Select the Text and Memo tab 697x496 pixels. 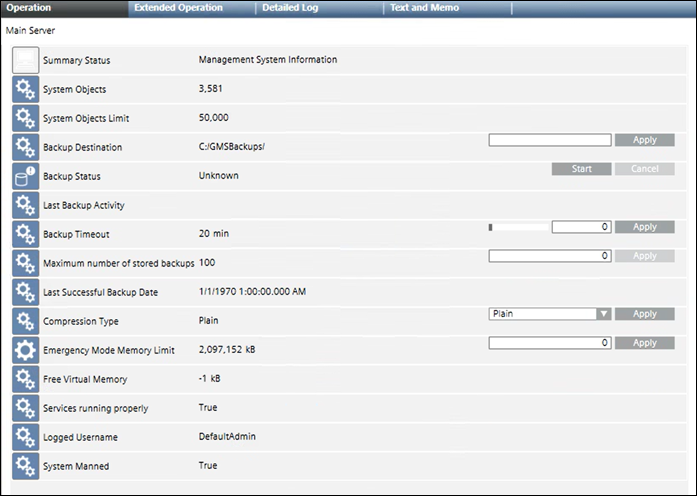coord(423,8)
